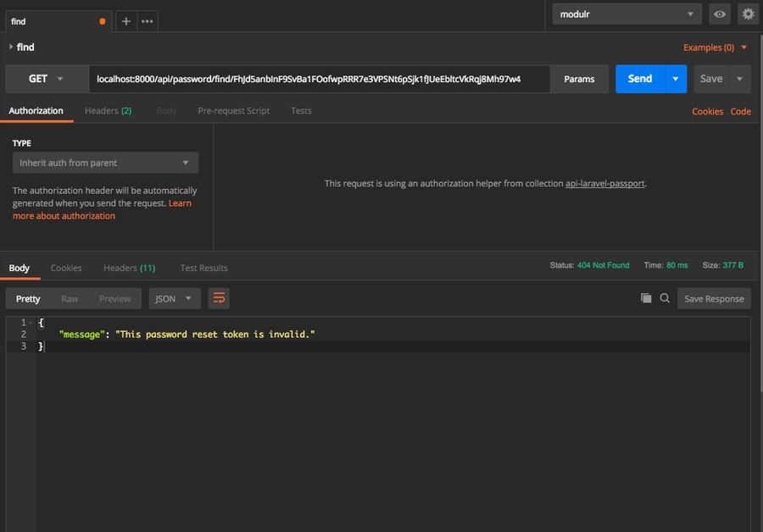
Task: Add a new request tab
Action: (126, 21)
